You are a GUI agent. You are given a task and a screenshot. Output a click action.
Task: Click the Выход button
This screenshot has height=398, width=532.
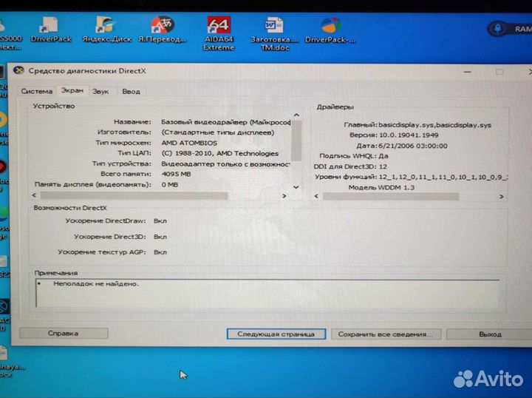coord(490,334)
